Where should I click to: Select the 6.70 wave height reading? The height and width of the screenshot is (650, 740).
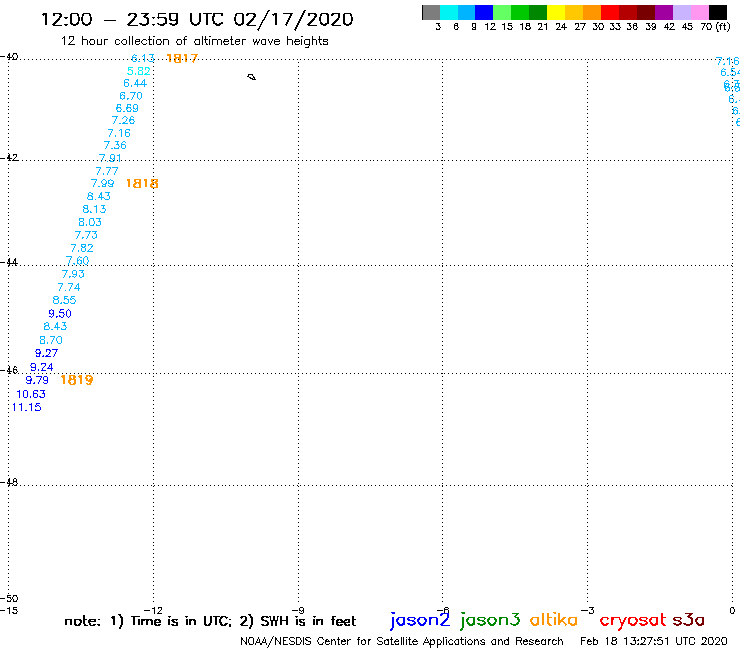(131, 96)
